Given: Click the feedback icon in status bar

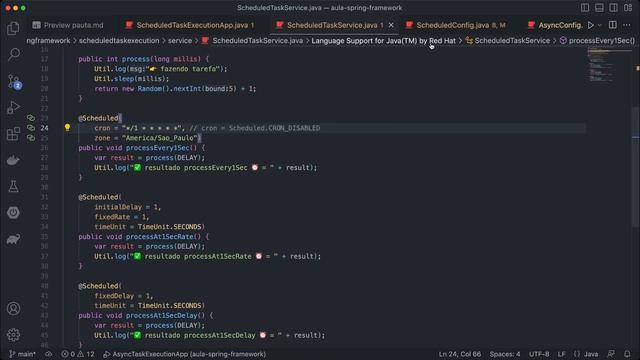Looking at the screenshot, I should tap(611, 354).
